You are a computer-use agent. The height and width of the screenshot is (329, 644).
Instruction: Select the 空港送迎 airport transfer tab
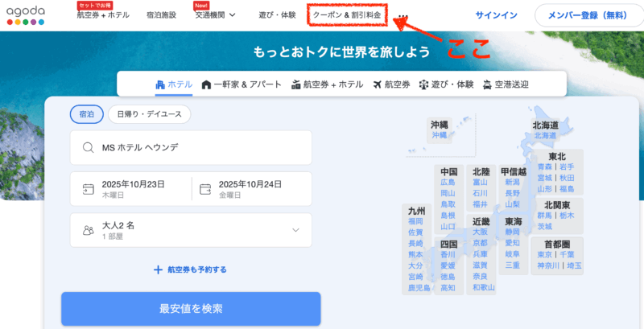(x=506, y=84)
